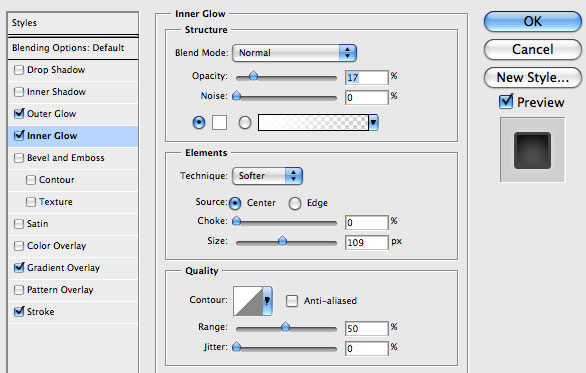
Task: Toggle the Preview checkbox
Action: [x=506, y=102]
